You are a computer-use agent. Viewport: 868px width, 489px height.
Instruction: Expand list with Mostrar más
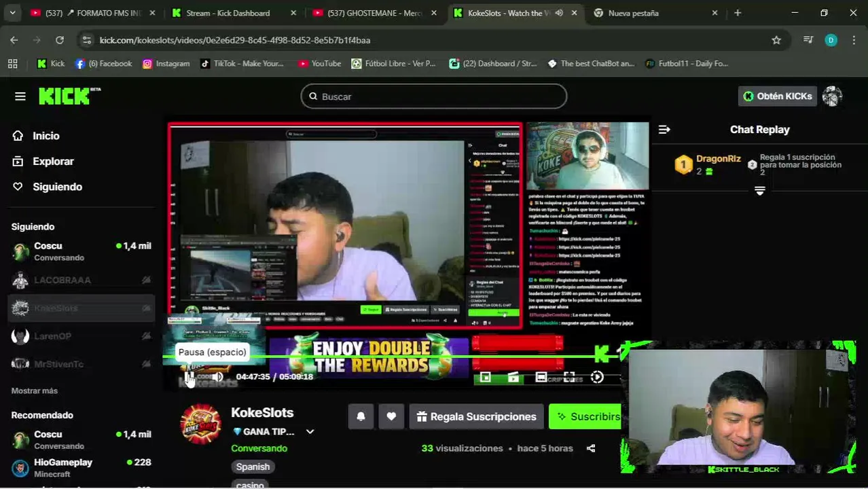click(35, 391)
